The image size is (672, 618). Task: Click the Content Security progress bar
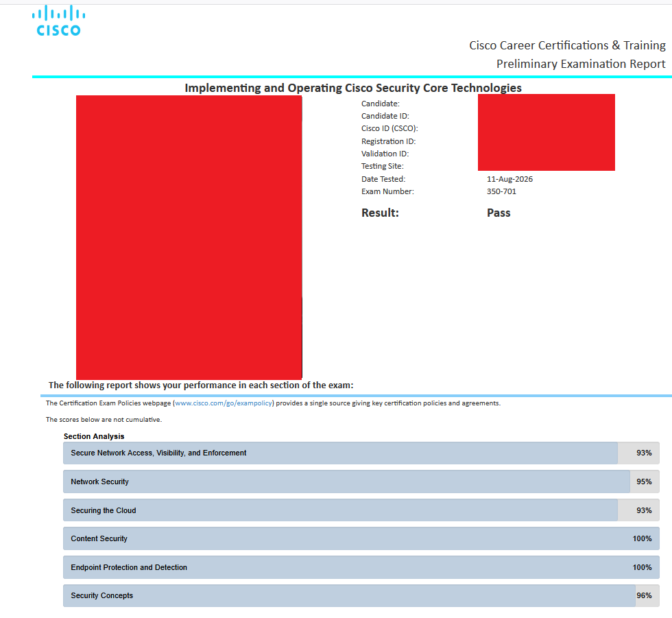click(361, 538)
